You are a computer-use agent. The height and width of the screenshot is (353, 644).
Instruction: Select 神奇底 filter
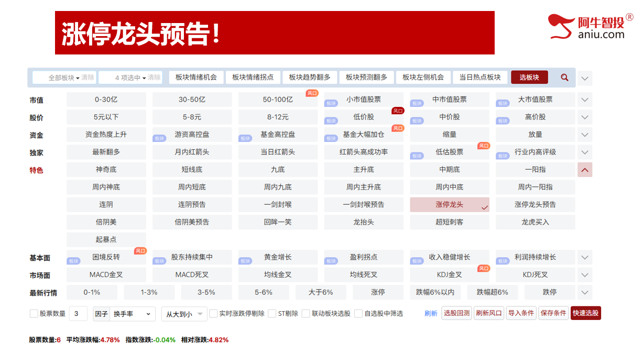tap(106, 170)
